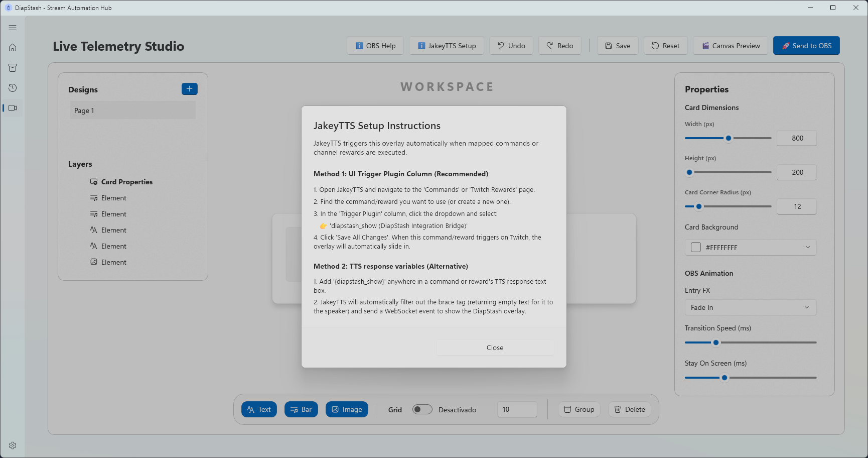Viewport: 868px width, 458px height.
Task: Open the hamburger navigation menu
Action: click(13, 28)
